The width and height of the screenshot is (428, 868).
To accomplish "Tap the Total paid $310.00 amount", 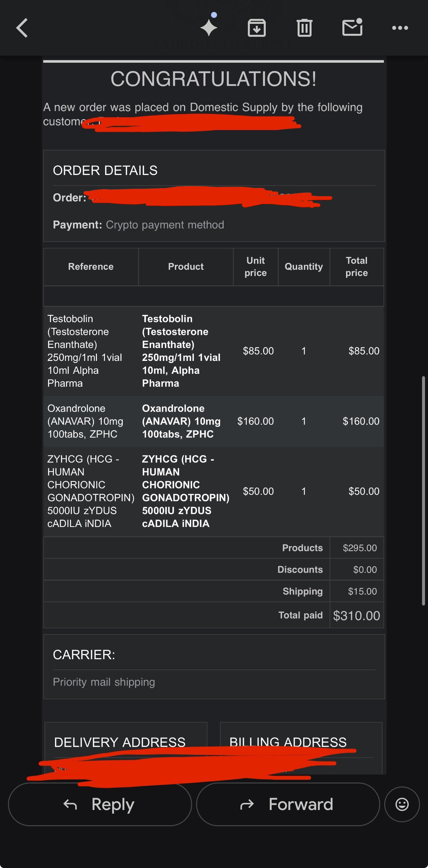I will pyautogui.click(x=356, y=615).
